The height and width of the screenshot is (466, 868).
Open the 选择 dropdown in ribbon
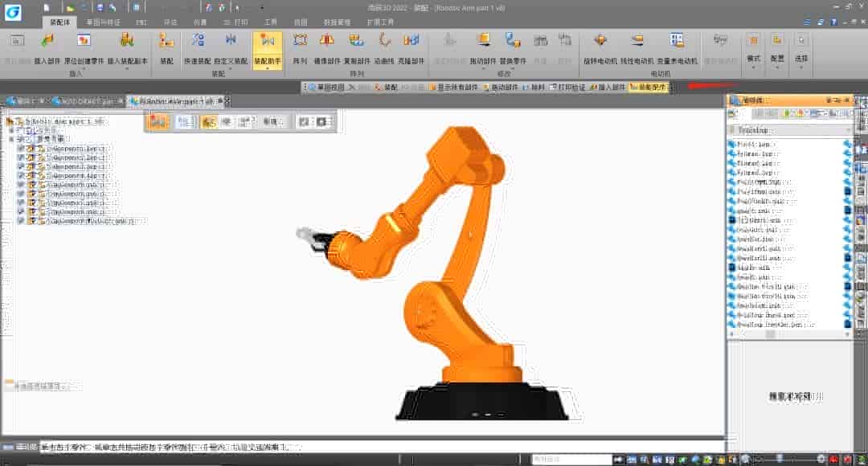[x=801, y=67]
